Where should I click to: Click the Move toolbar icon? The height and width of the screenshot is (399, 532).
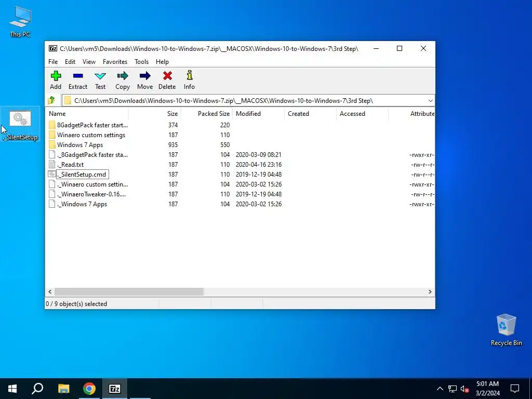pyautogui.click(x=145, y=76)
